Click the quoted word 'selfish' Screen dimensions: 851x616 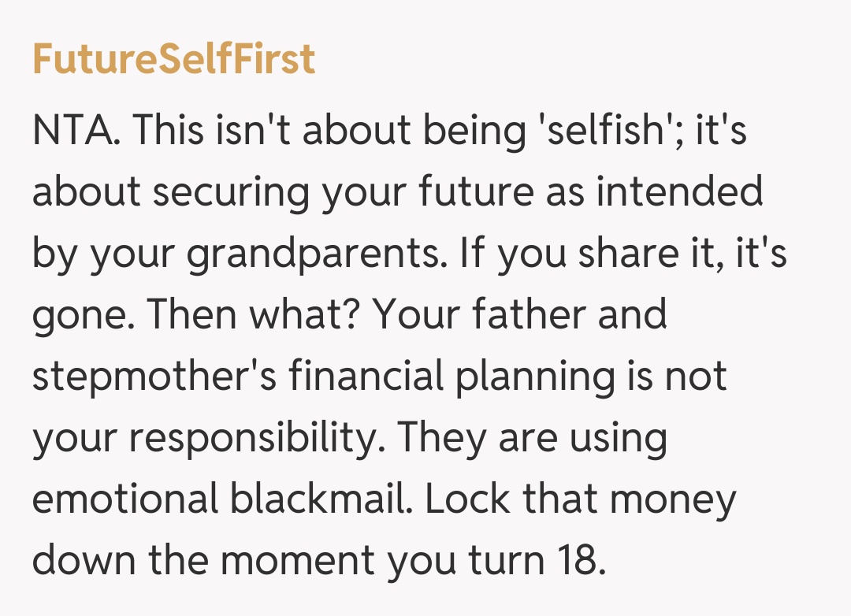click(x=594, y=130)
